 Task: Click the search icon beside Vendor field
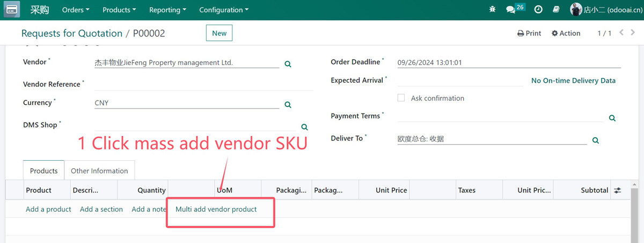[288, 64]
